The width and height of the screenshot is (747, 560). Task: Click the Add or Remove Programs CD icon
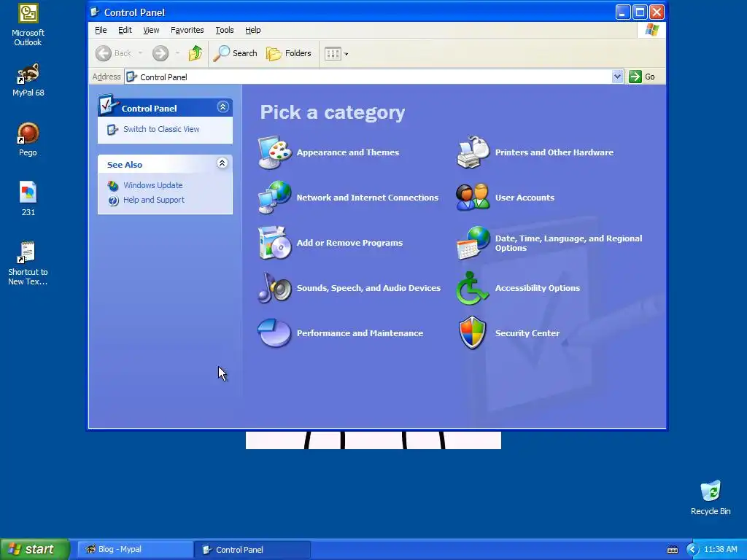(274, 243)
